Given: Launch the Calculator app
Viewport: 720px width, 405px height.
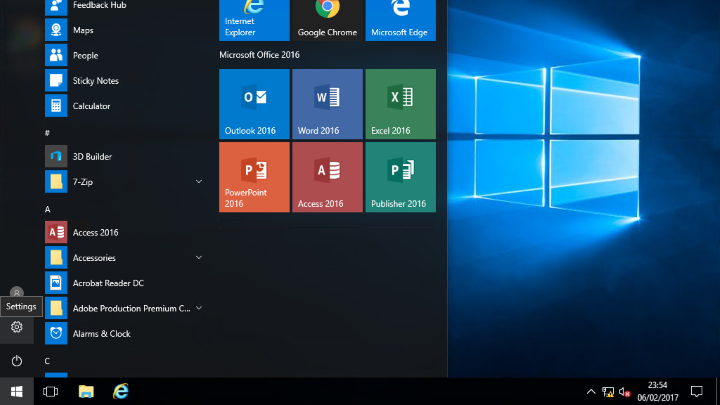Looking at the screenshot, I should [124, 106].
